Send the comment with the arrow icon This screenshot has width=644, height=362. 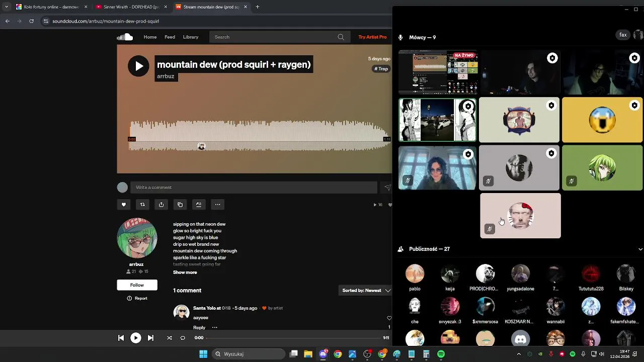[x=387, y=188]
